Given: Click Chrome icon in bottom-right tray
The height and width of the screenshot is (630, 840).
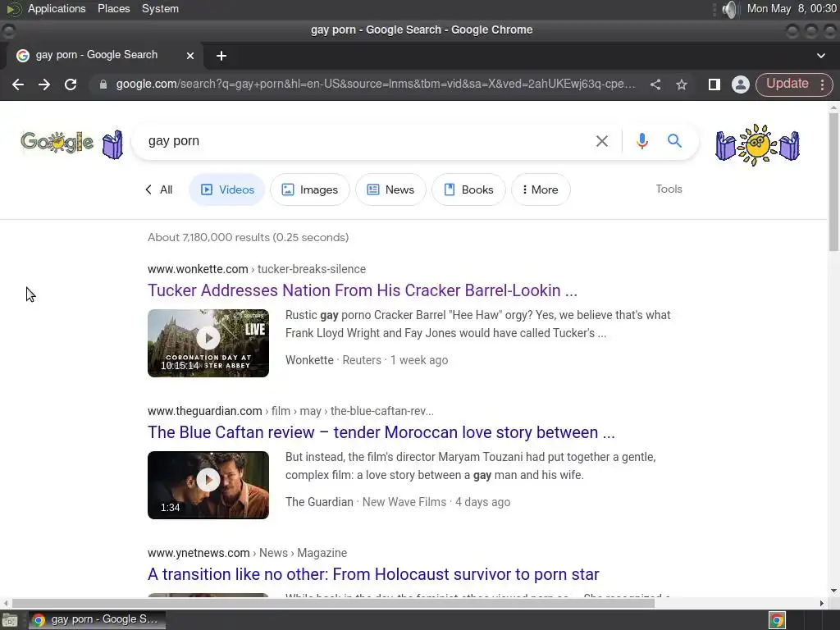Looking at the screenshot, I should coord(777,620).
